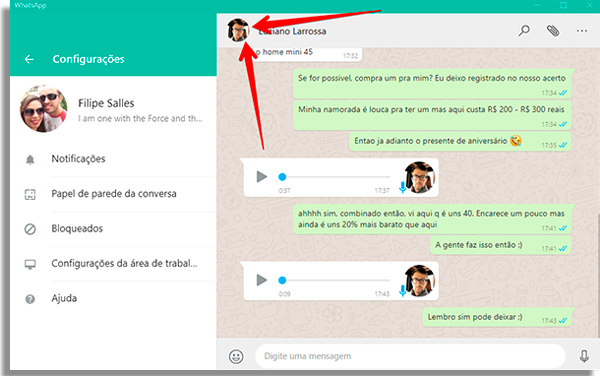Viewport: 600px width, 376px height.
Task: Click the Larrossa contact name in header
Action: tap(292, 31)
